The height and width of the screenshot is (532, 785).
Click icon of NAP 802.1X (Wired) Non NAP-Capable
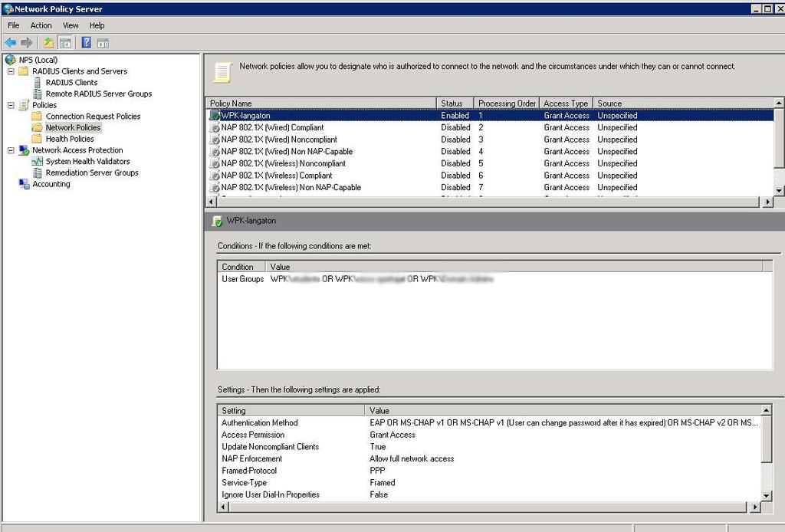coord(215,152)
